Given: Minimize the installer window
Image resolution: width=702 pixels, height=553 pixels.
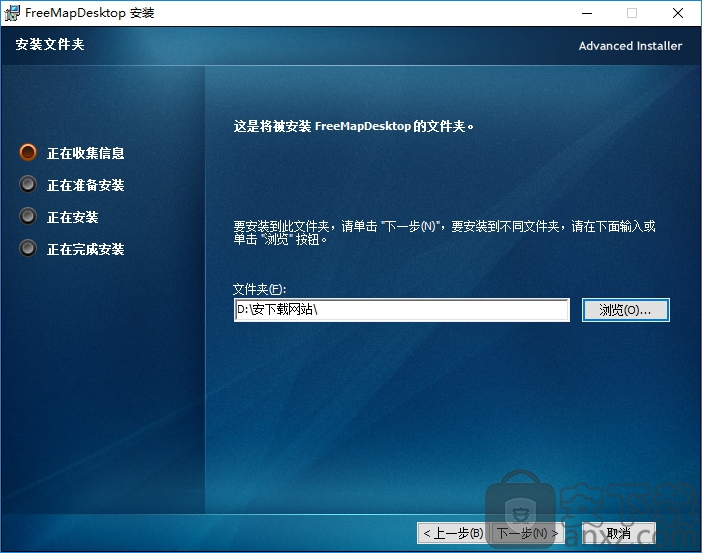Looking at the screenshot, I should click(x=587, y=13).
